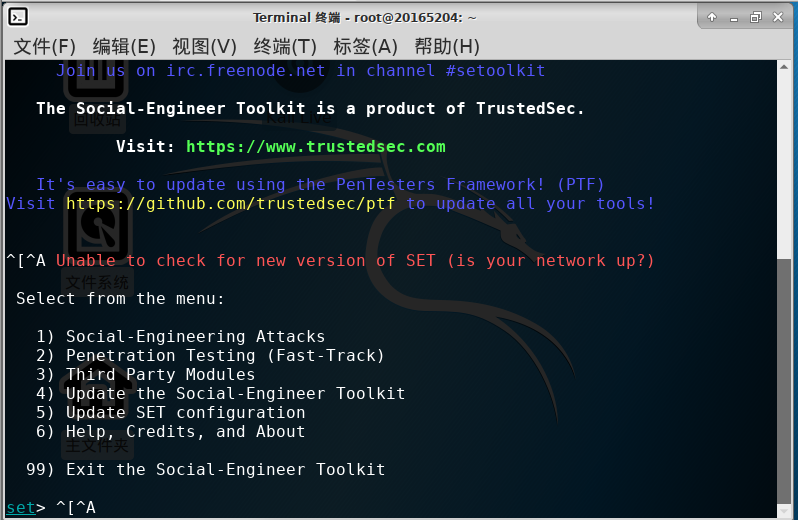Maximize the terminal window
This screenshot has height=520, width=798.
[756, 18]
